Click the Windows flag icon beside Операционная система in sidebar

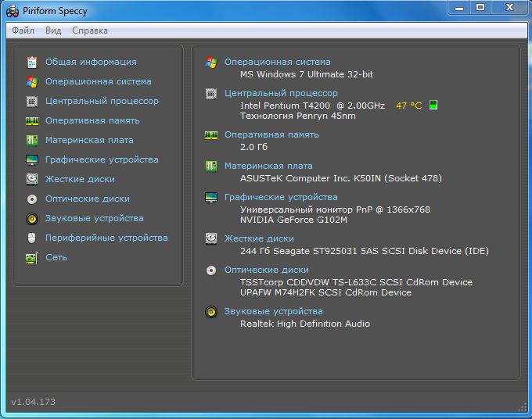(31, 81)
